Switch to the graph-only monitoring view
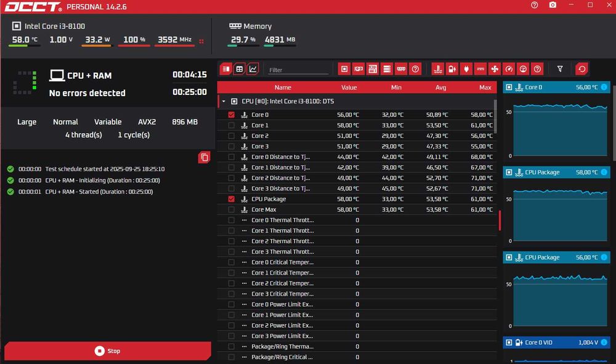 point(253,69)
